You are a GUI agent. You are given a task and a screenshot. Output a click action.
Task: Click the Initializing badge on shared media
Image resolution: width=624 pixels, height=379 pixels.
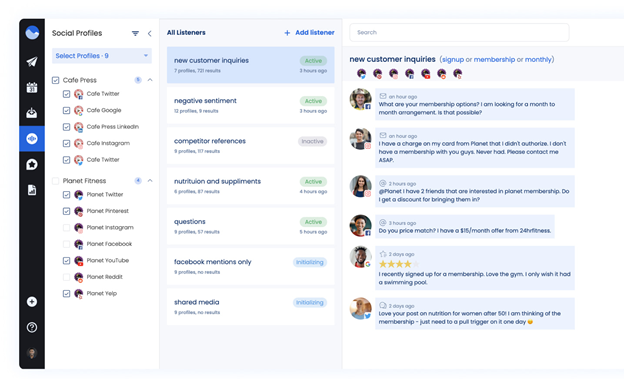[x=310, y=303]
